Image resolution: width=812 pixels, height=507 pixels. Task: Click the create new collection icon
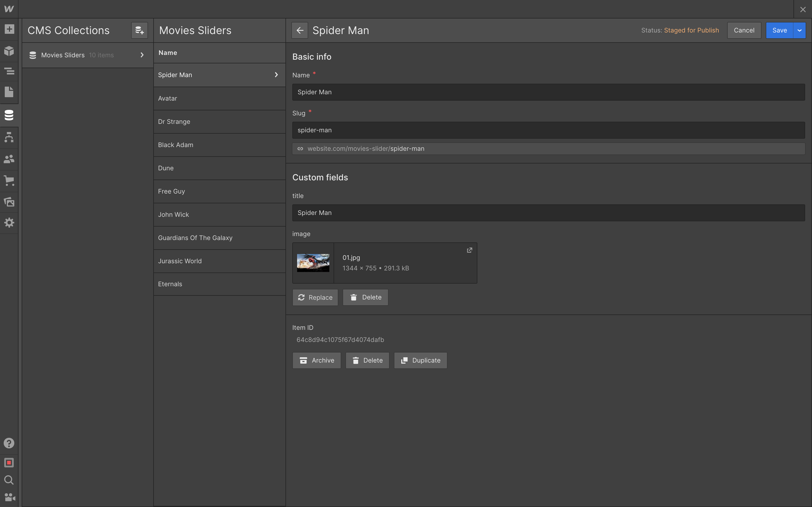coord(139,31)
